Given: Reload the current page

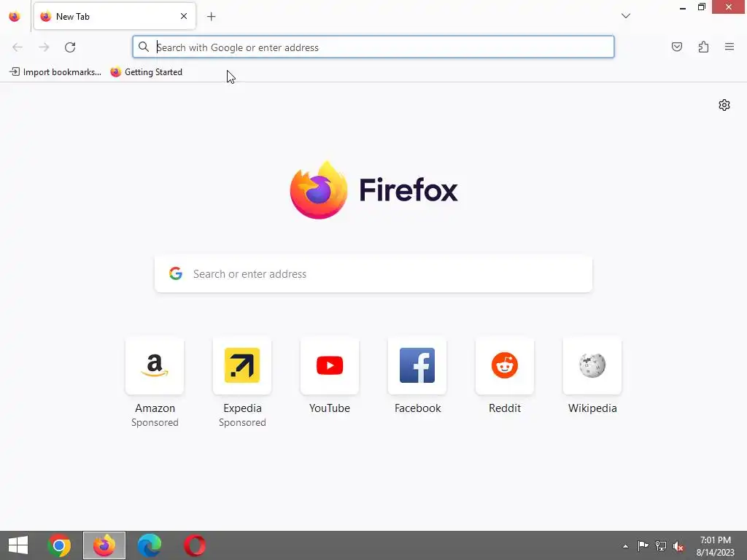Looking at the screenshot, I should [70, 47].
